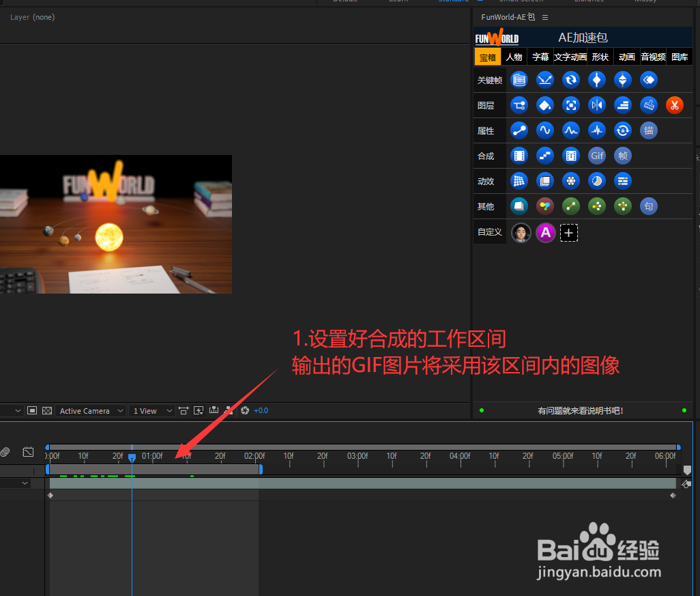Click the two-point link icon in 属性 row
Image resolution: width=700 pixels, height=596 pixels.
point(519,130)
